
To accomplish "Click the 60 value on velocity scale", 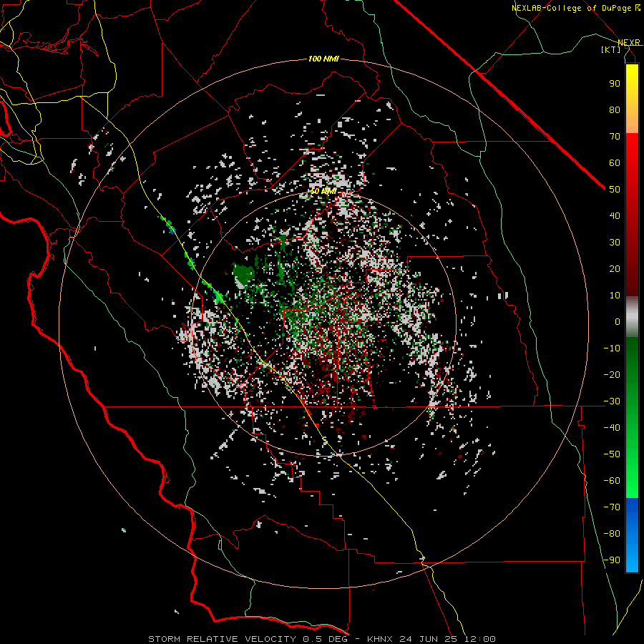I will tap(615, 163).
